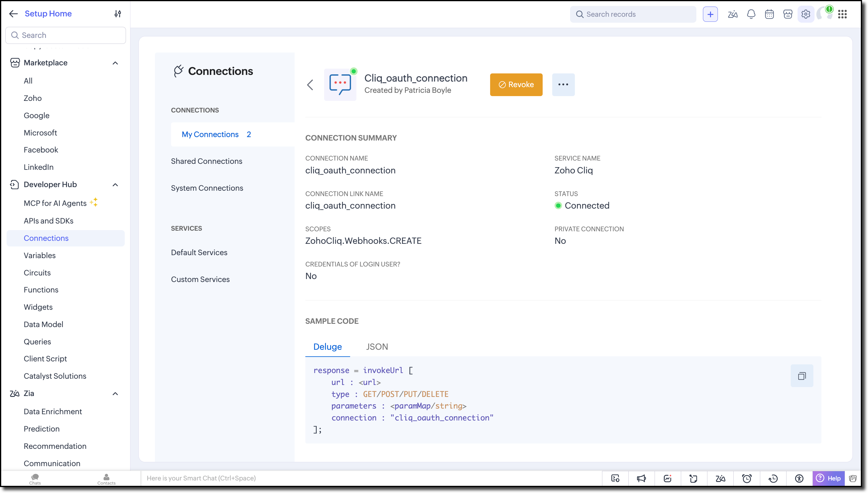This screenshot has height=493, width=868.
Task: Click the Zia assistant icon in the header
Action: click(732, 14)
